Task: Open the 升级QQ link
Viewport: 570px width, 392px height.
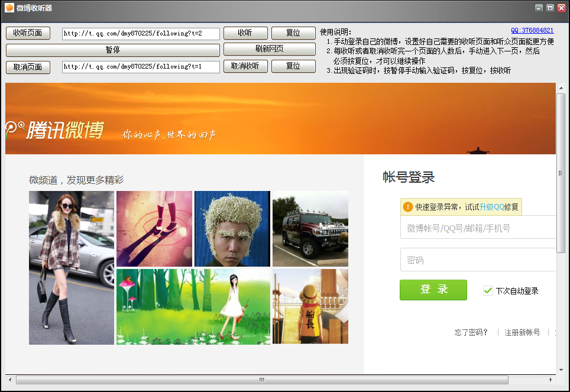Action: pyautogui.click(x=491, y=207)
